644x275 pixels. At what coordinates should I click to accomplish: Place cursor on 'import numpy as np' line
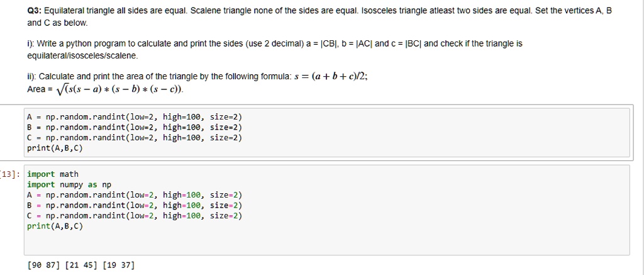click(x=69, y=184)
